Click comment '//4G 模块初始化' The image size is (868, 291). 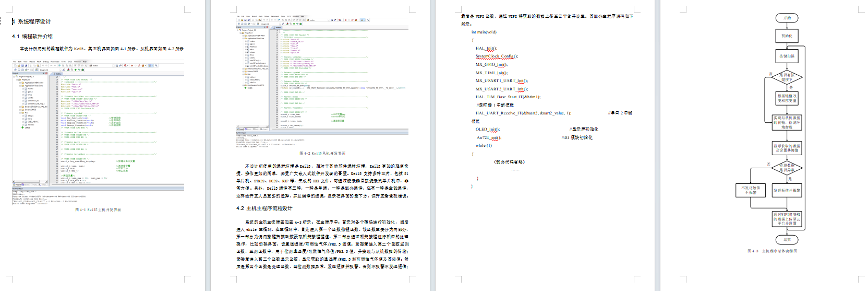click(x=577, y=138)
